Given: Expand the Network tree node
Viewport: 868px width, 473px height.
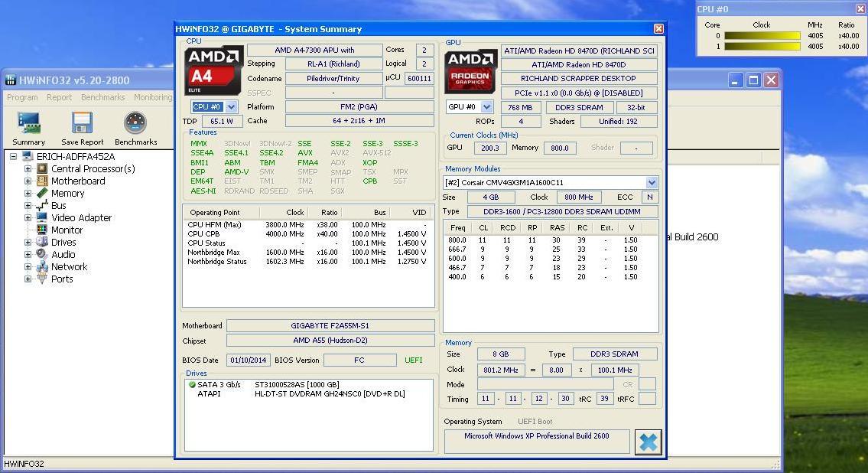Looking at the screenshot, I should 28,266.
